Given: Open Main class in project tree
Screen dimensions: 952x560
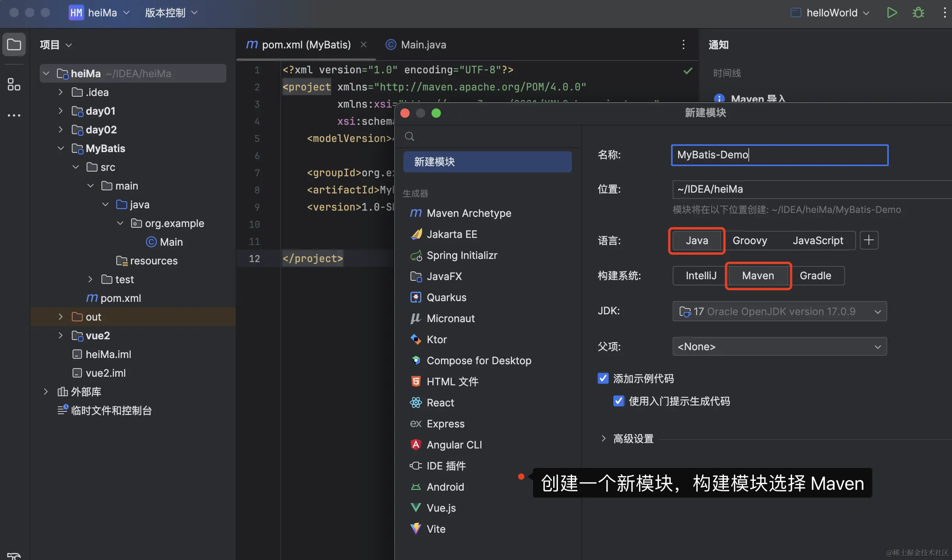Looking at the screenshot, I should pyautogui.click(x=164, y=242).
